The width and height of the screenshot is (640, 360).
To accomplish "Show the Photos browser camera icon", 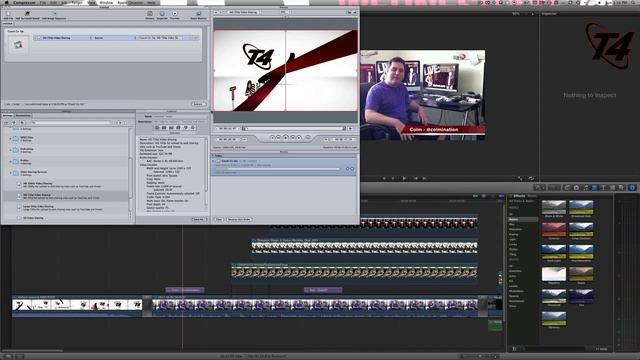I will tap(576, 188).
